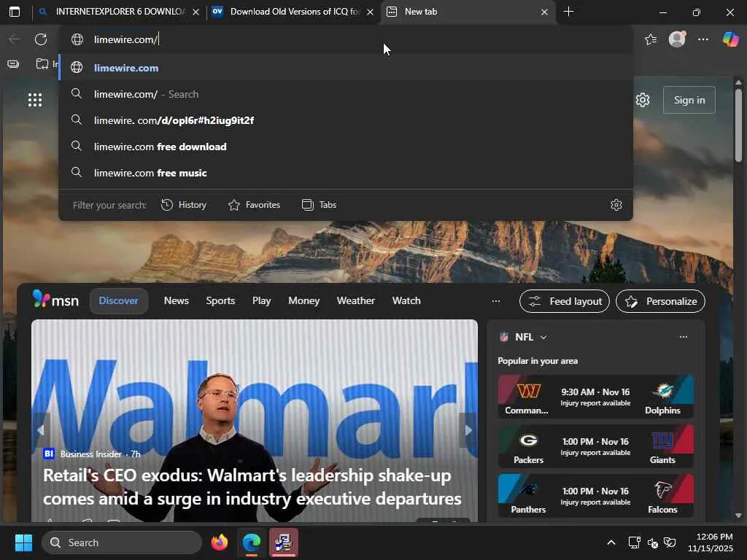Viewport: 747px width, 560px height.
Task: Click the Sign in button
Action: [689, 100]
